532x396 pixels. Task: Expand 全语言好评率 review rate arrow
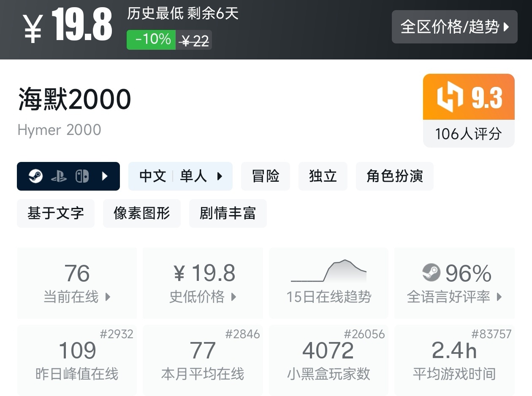click(499, 297)
